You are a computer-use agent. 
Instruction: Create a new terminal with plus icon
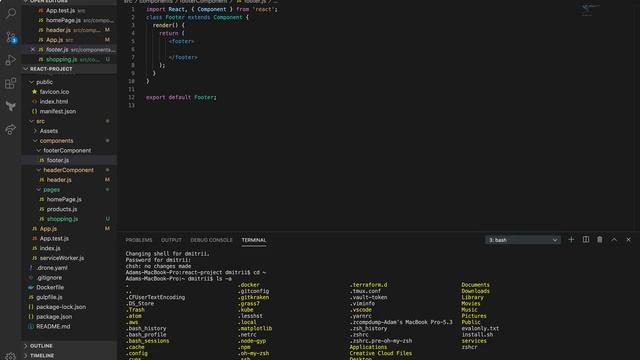[571, 240]
